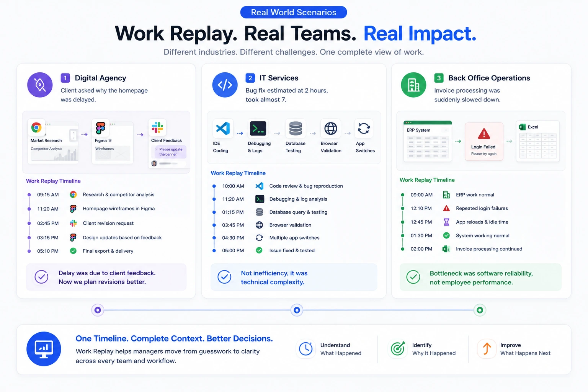Click building icon beside ERP work normal
588x392 pixels.
(446, 195)
